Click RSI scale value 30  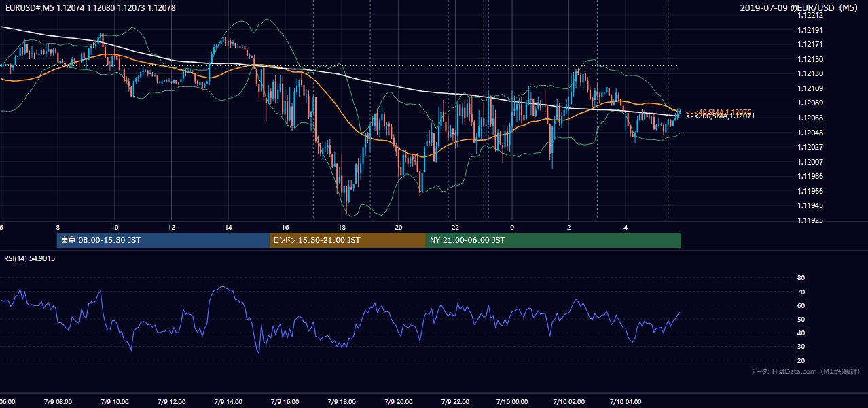(801, 347)
